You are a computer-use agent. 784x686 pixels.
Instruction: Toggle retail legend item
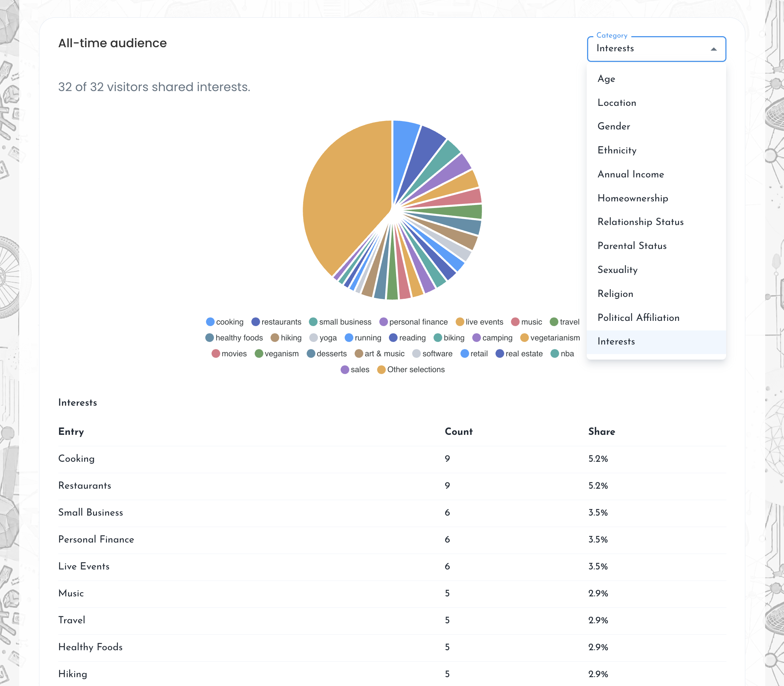pyautogui.click(x=474, y=354)
